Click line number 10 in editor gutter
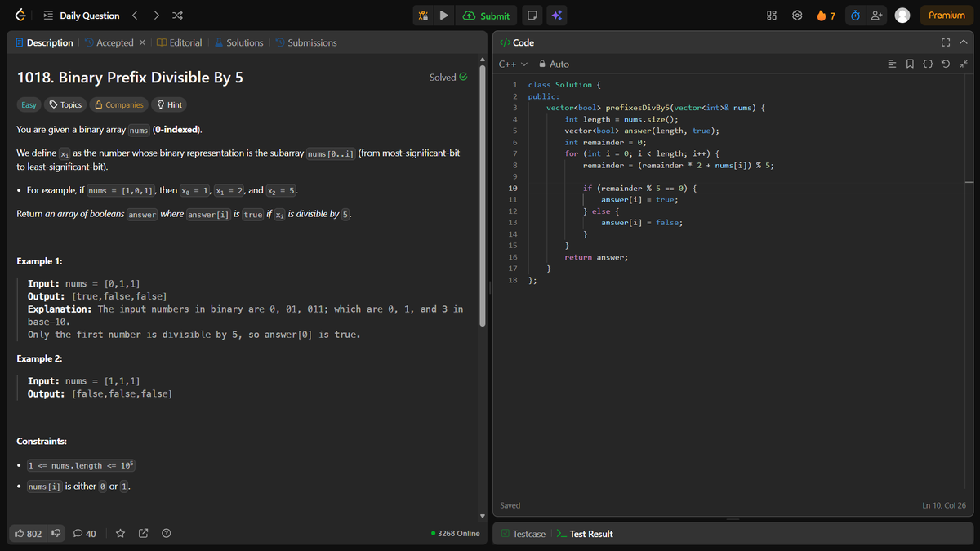The width and height of the screenshot is (980, 551). 512,188
